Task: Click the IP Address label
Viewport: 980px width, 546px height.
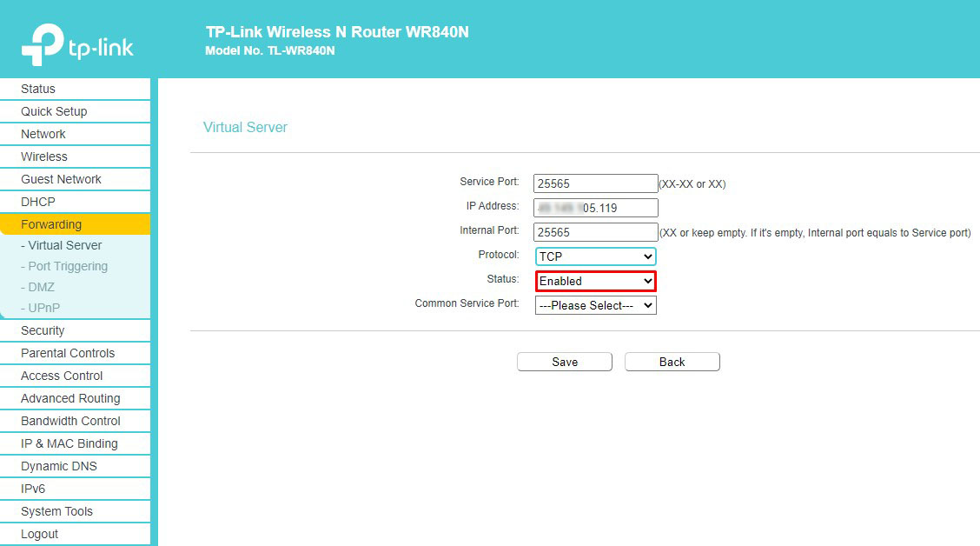Action: coord(493,206)
